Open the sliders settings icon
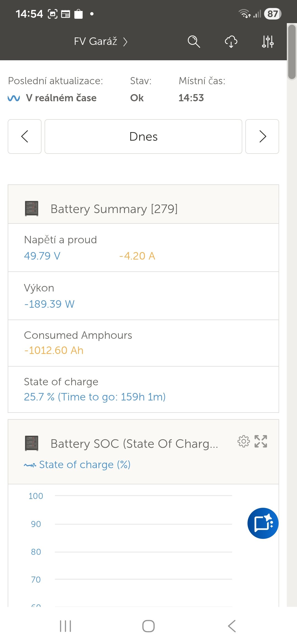 point(268,42)
